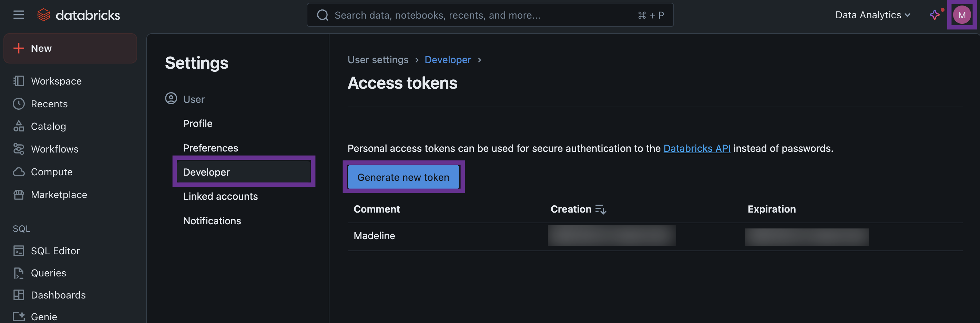This screenshot has width=980, height=323.
Task: Click the Workflows icon in sidebar
Action: point(19,149)
